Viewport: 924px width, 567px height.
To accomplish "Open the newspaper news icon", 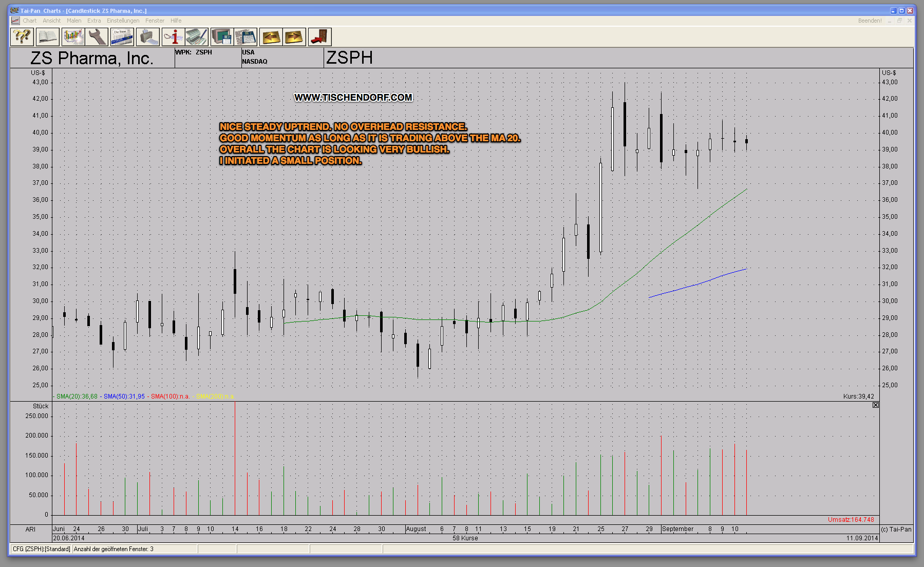I will (x=122, y=37).
